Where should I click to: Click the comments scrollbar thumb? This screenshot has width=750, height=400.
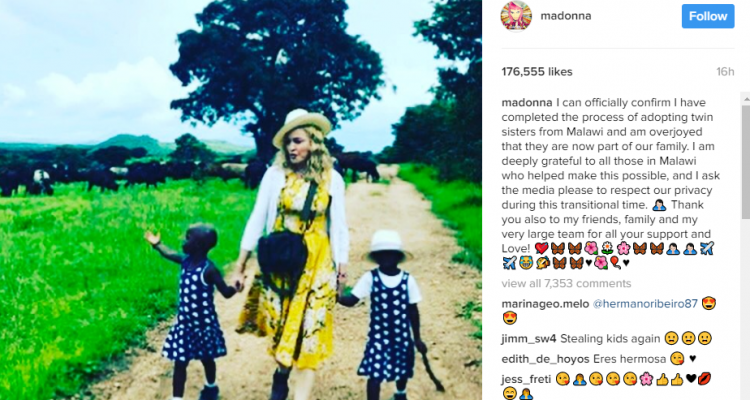tap(745, 161)
